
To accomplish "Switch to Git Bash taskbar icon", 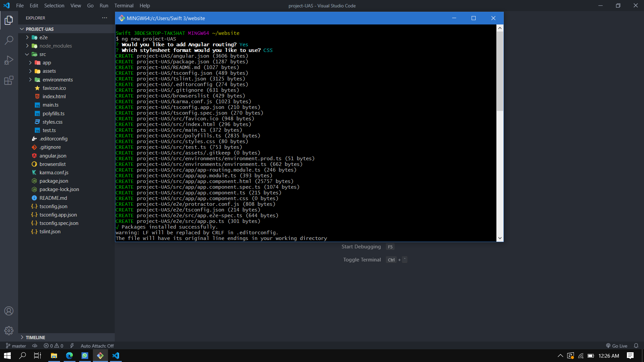I will coord(100,356).
